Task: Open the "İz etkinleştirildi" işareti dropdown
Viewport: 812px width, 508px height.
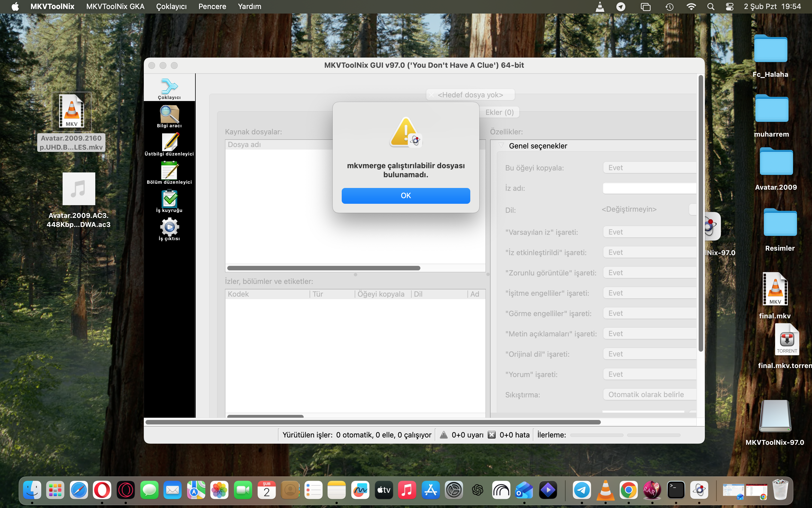Action: click(650, 252)
